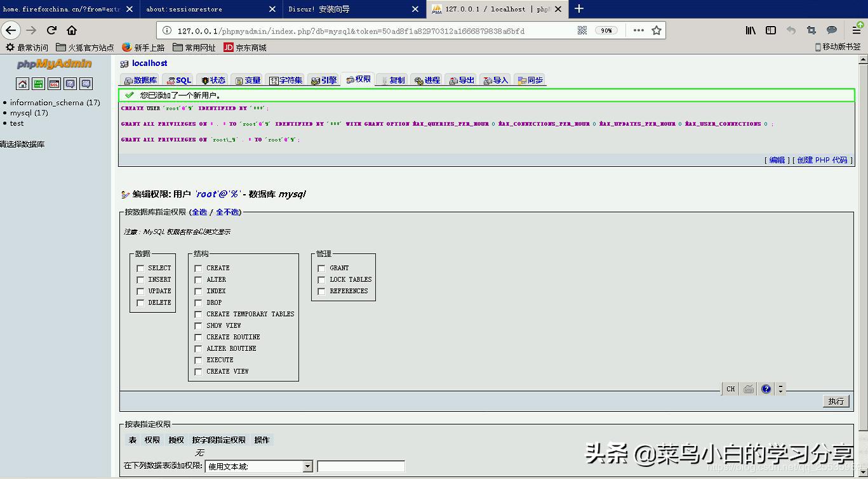Open the 最常访问 gear bookmark
The image size is (868, 479).
tap(27, 48)
